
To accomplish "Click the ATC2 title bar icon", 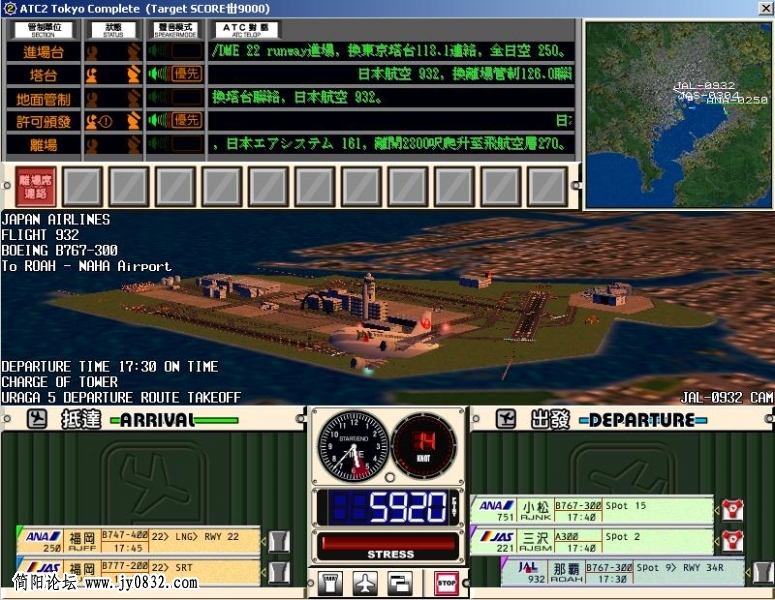I will pyautogui.click(x=9, y=8).
